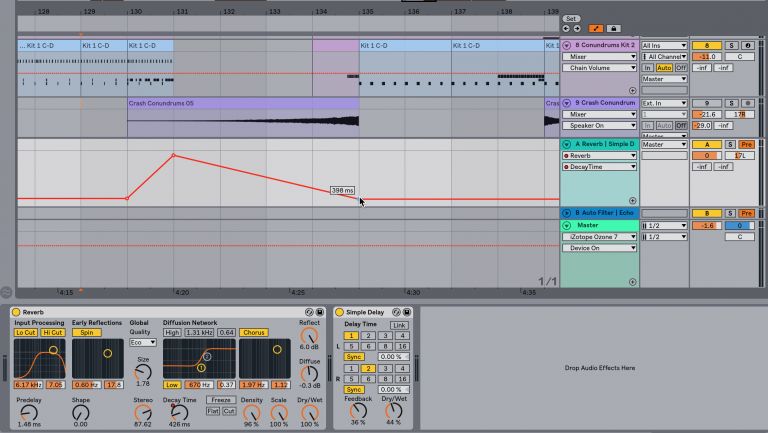Click the input filter handle in Reverb
The width and height of the screenshot is (768, 433).
pyautogui.click(x=53, y=350)
